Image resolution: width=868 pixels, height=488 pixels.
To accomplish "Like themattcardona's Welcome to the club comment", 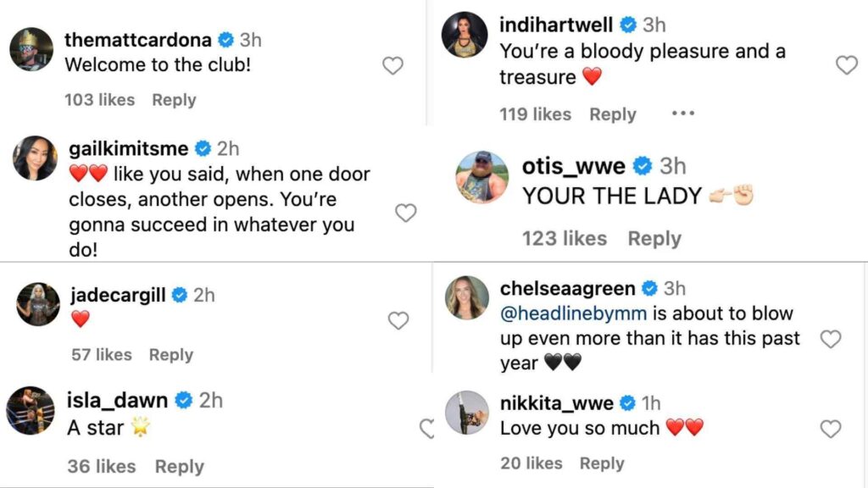I will click(392, 65).
